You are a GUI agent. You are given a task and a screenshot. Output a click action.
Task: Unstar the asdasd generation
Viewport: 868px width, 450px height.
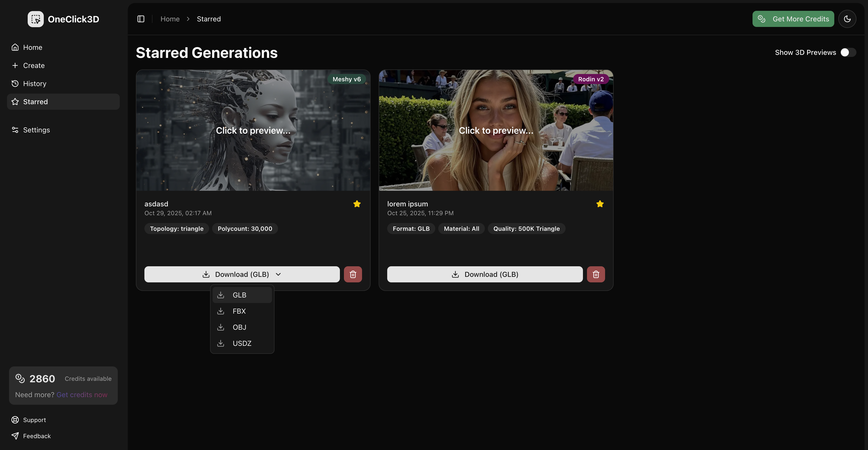(x=357, y=204)
